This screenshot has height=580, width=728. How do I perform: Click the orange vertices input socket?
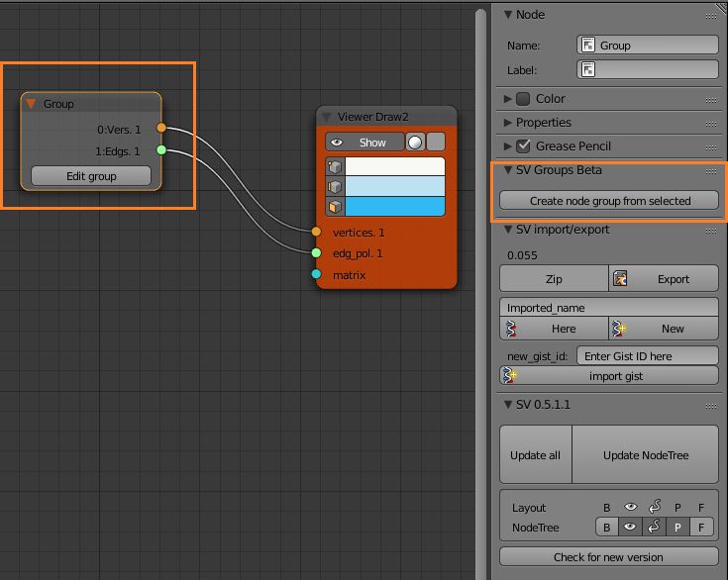316,232
